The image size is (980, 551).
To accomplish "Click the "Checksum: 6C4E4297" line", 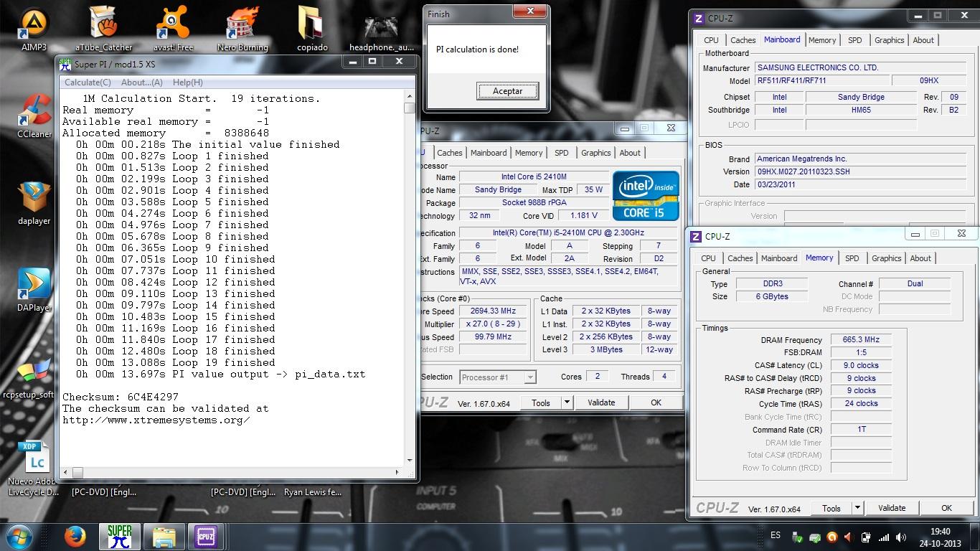I will (x=121, y=397).
